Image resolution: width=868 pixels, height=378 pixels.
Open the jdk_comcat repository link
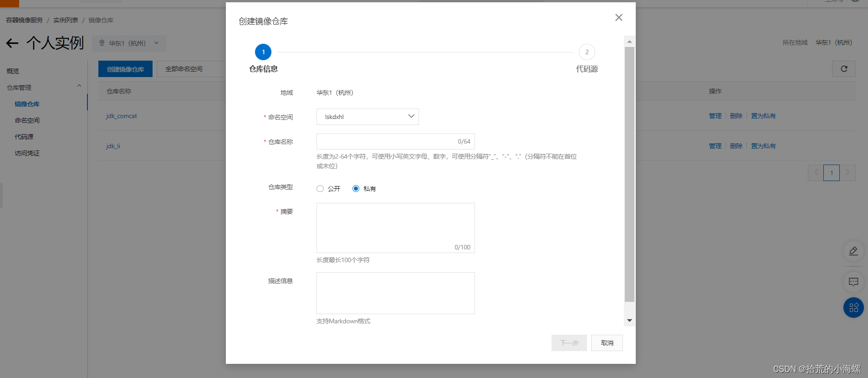[122, 116]
